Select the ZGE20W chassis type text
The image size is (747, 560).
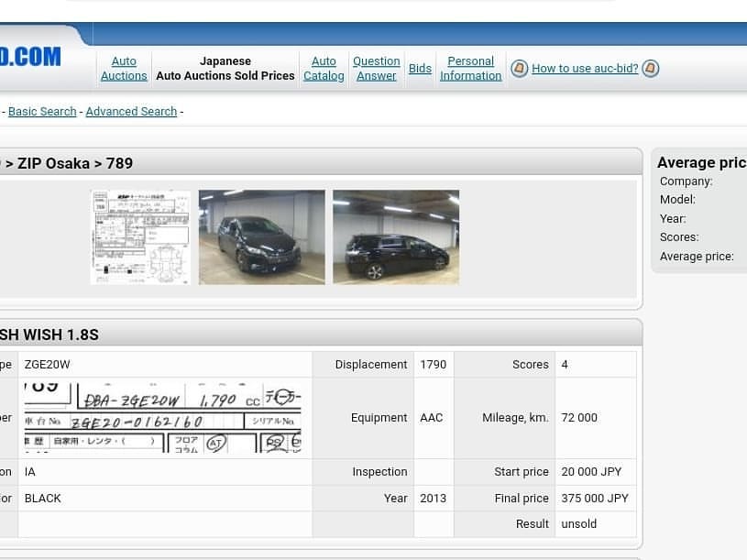point(47,365)
